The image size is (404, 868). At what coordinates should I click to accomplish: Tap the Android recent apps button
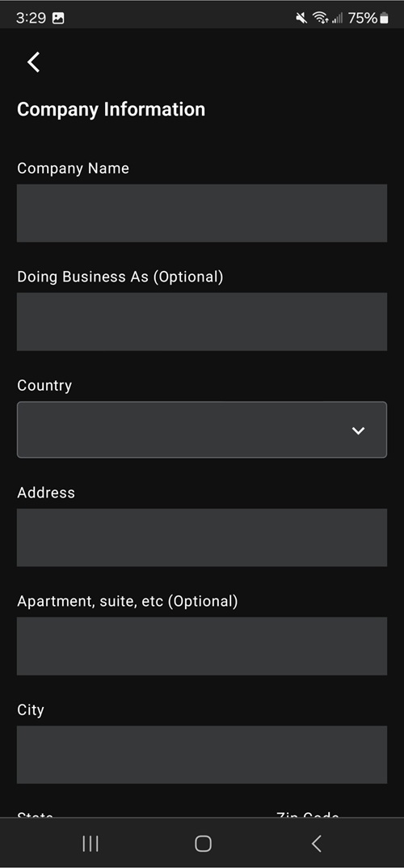click(x=90, y=844)
